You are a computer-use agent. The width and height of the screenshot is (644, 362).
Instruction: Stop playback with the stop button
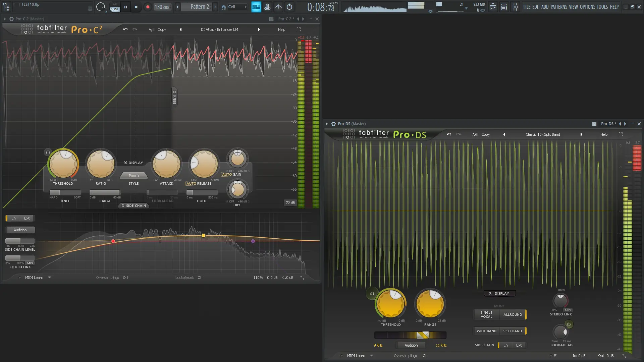(x=136, y=7)
